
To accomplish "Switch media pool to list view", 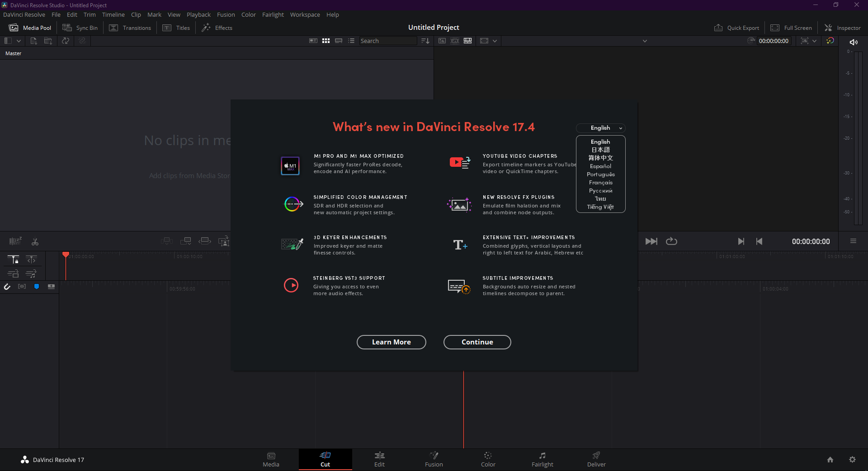I will (x=351, y=41).
